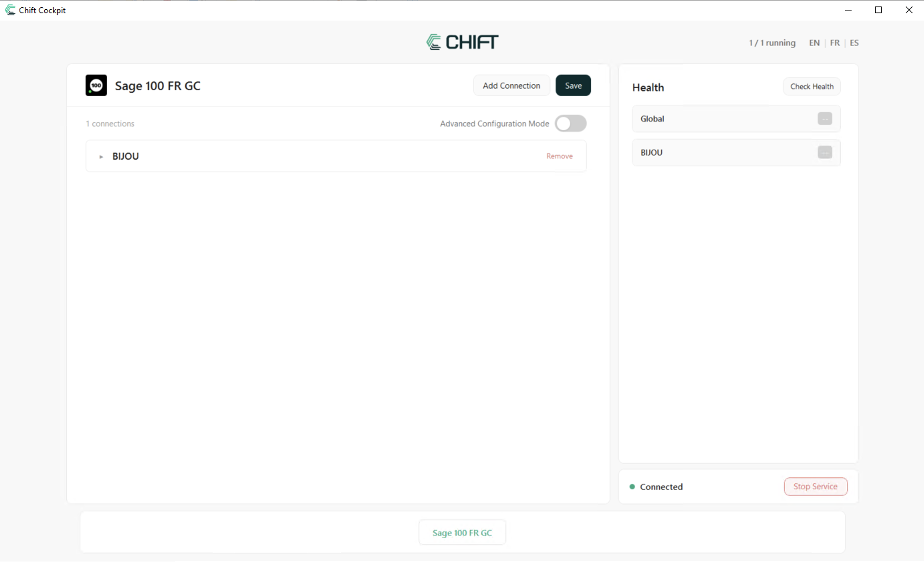Run Check Health
924x562 pixels.
(x=811, y=86)
